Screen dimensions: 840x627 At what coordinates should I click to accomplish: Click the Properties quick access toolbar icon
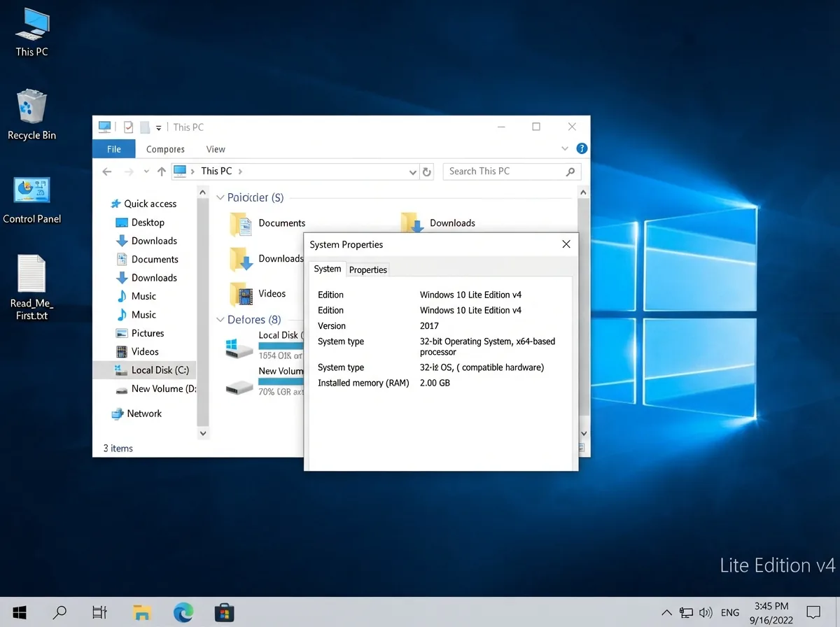click(x=129, y=127)
